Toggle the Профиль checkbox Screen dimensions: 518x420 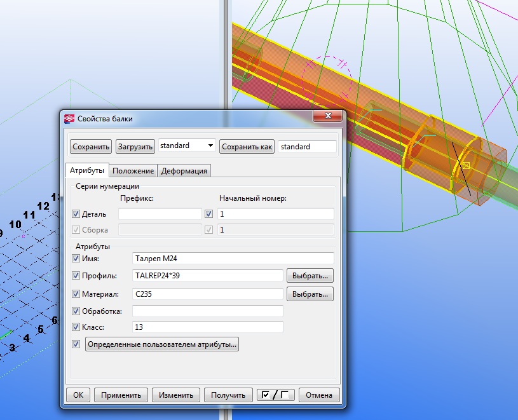(76, 276)
